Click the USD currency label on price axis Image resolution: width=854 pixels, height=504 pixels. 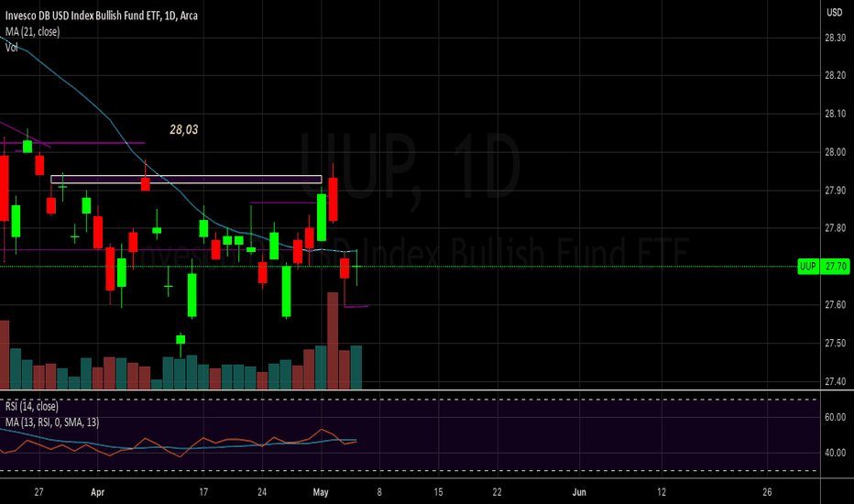[835, 12]
